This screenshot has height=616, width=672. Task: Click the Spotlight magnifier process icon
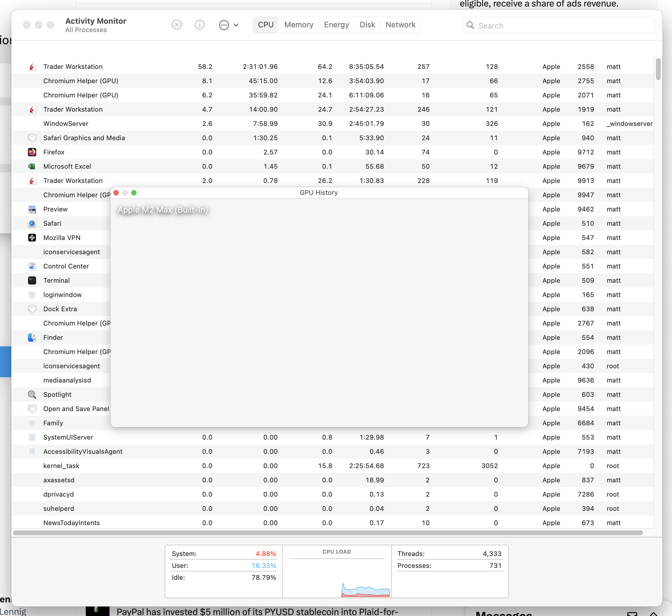[32, 394]
